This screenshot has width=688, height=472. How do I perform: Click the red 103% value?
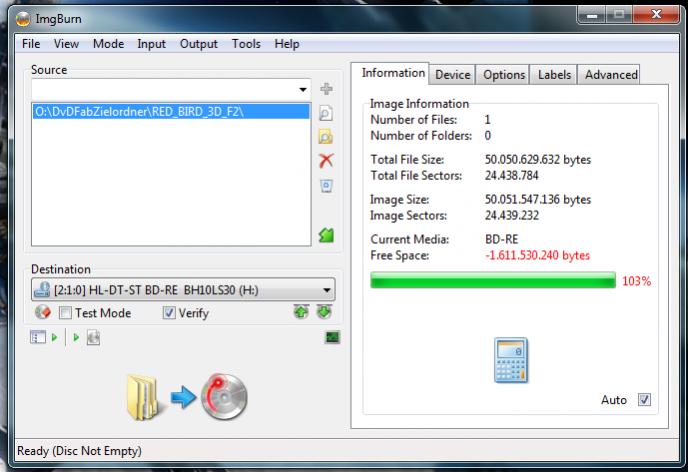click(x=636, y=281)
